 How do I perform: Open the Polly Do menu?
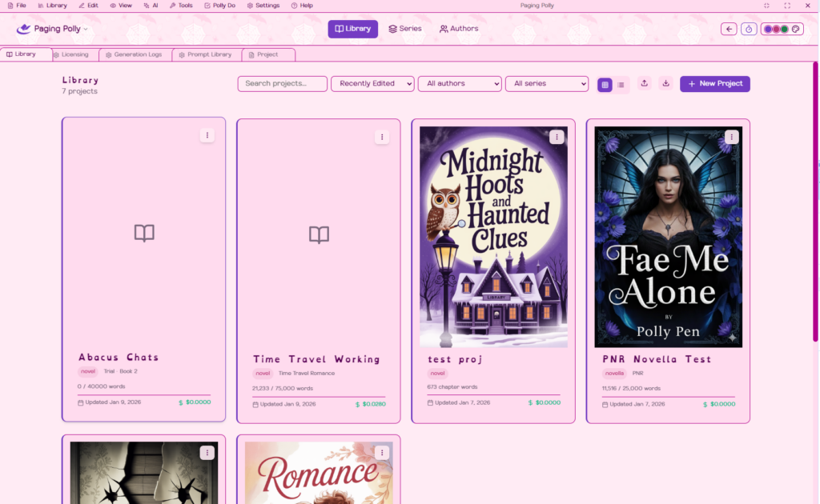tap(219, 6)
